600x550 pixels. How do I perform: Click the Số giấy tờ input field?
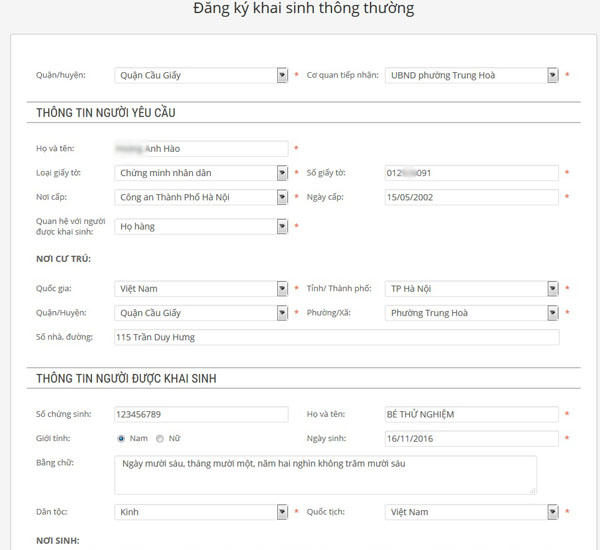[470, 173]
